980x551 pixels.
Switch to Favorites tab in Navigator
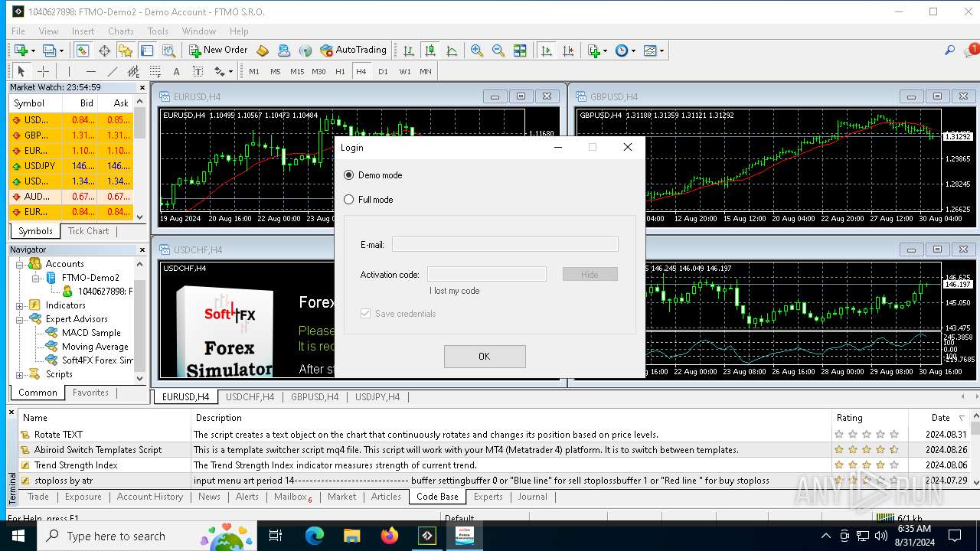pos(91,393)
